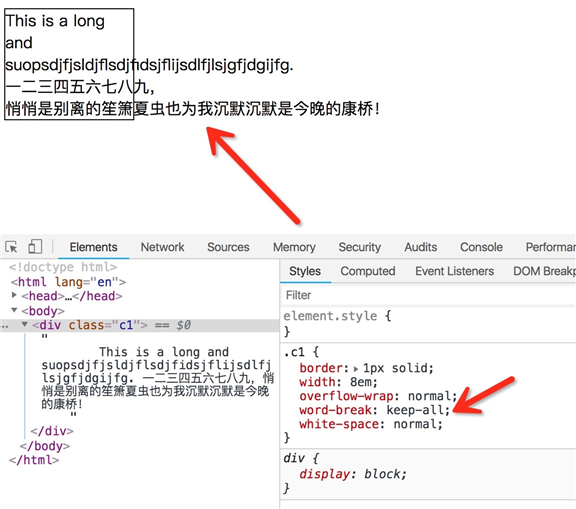Open the DOM Breakpoints sidebar tab
Screen dimensions: 576x509
coord(544,271)
